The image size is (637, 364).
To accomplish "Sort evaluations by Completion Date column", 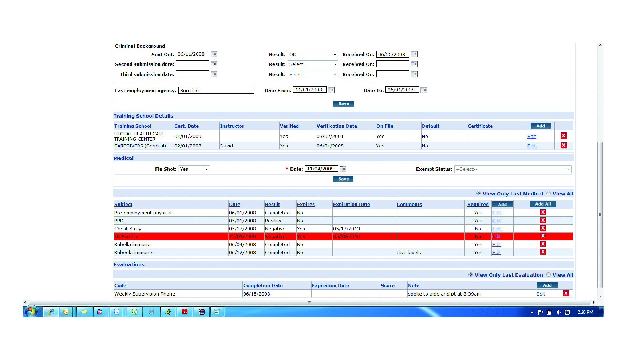I will (263, 286).
